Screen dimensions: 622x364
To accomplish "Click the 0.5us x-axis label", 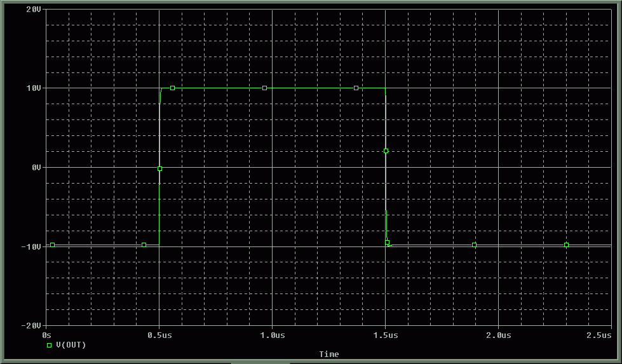I will (x=159, y=335).
